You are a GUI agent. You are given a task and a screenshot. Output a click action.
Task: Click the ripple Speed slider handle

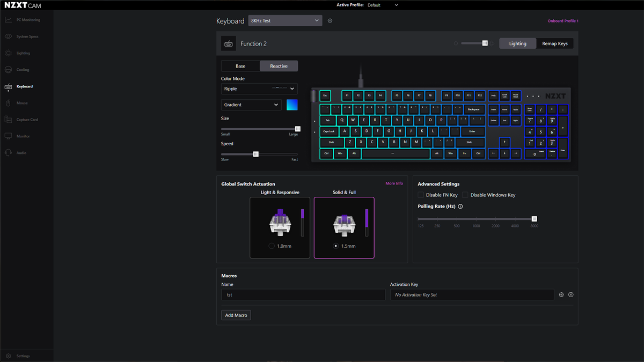[256, 154]
